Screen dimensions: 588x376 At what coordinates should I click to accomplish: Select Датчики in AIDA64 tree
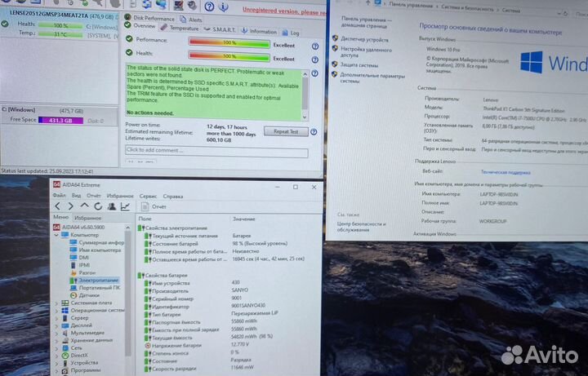point(89,295)
